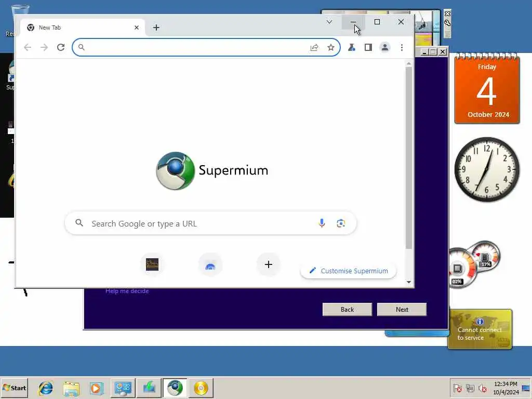Click the gold disc taskbar icon
This screenshot has height=399, width=532.
point(201,388)
